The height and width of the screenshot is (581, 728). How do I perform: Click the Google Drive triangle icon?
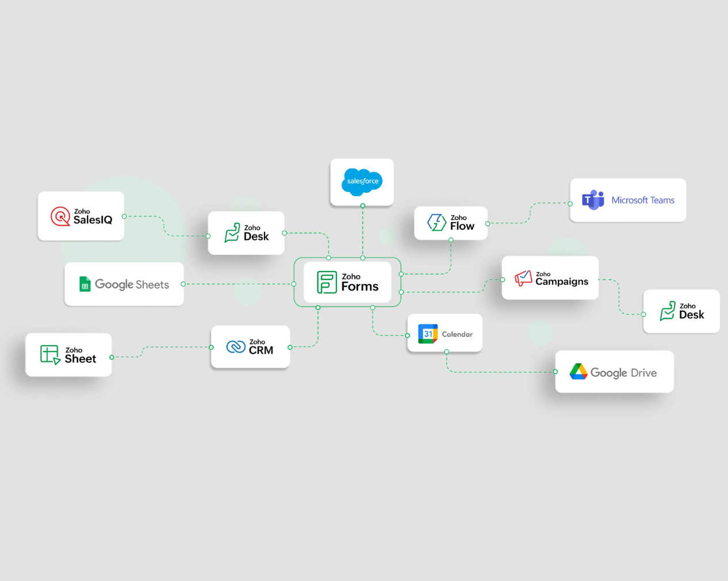pyautogui.click(x=578, y=372)
